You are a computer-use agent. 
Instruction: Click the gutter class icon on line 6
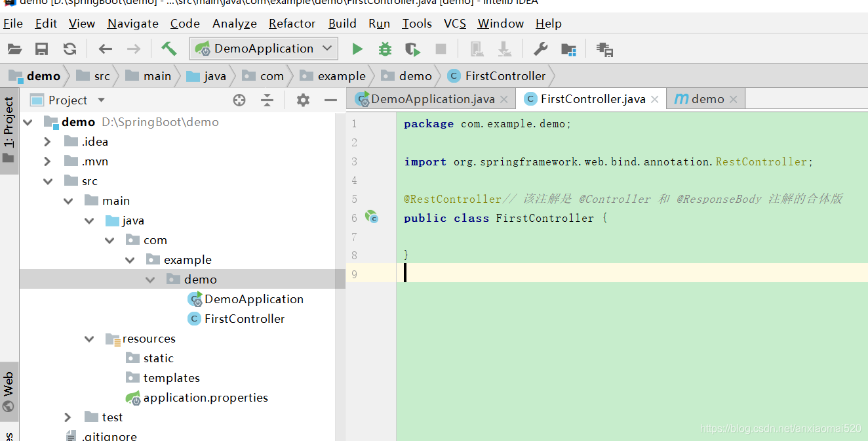pyautogui.click(x=372, y=217)
